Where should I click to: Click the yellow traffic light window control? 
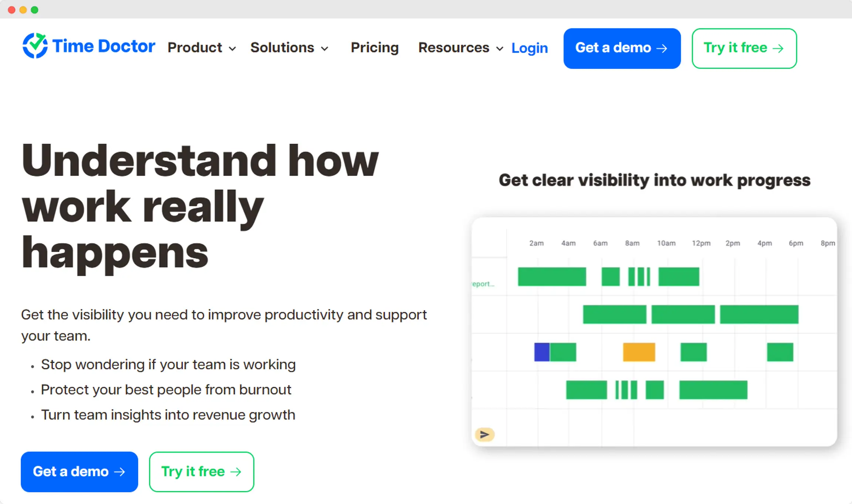[23, 9]
